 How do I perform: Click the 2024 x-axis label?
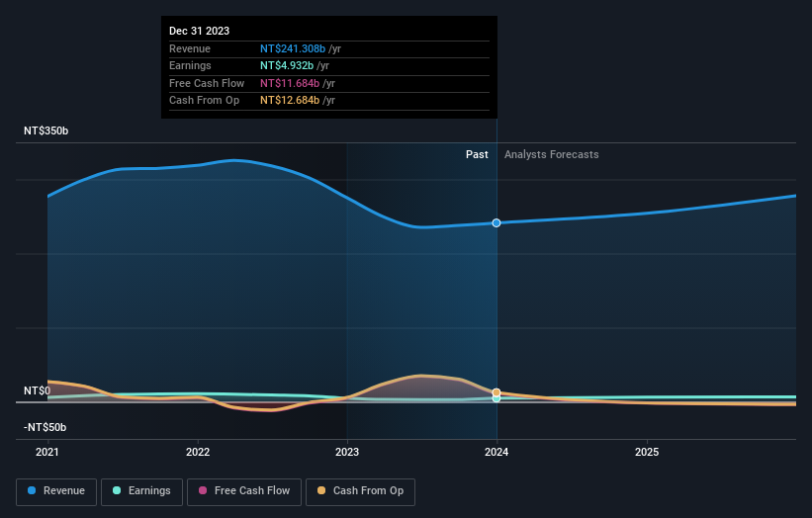pos(496,452)
